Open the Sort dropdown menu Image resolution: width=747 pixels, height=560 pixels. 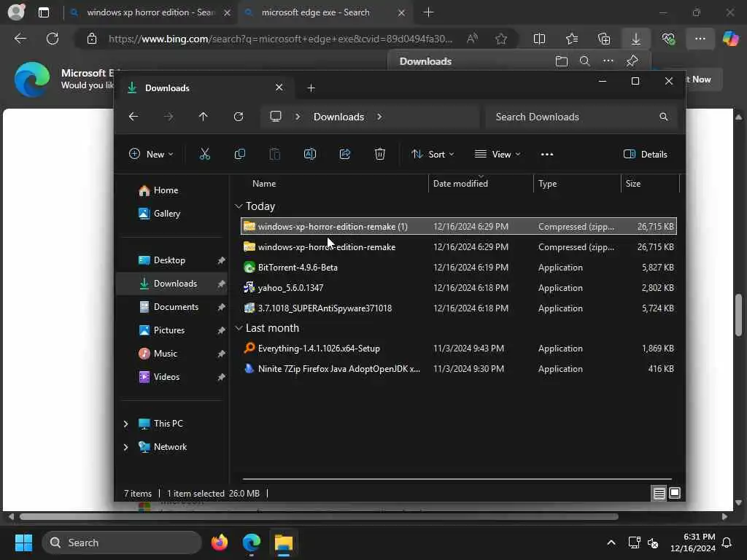coord(433,155)
